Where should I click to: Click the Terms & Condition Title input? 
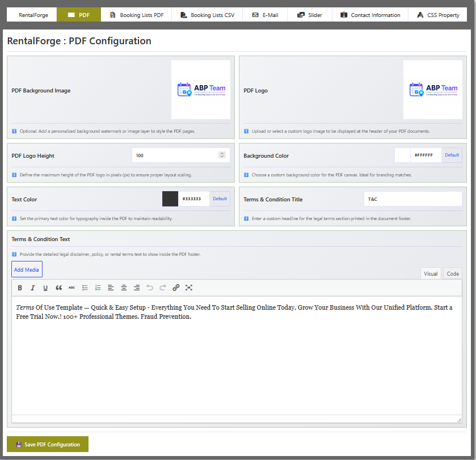(x=413, y=199)
